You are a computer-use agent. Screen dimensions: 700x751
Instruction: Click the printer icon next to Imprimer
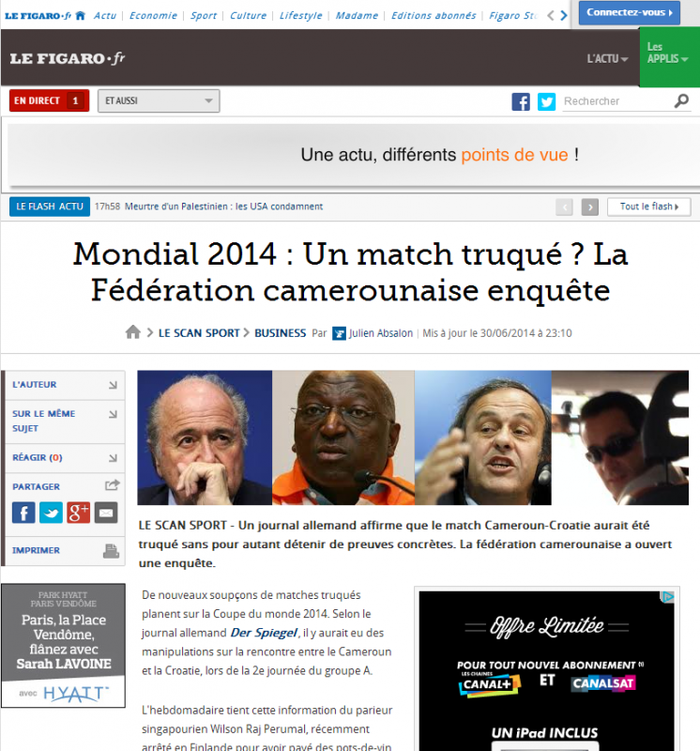point(111,551)
